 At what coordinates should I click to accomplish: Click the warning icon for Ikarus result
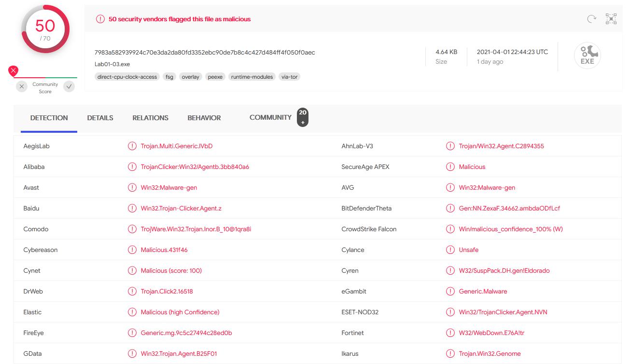pos(450,353)
